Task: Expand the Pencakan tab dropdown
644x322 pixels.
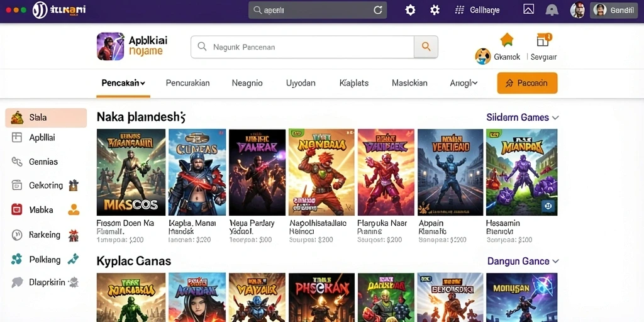Action: 143,84
